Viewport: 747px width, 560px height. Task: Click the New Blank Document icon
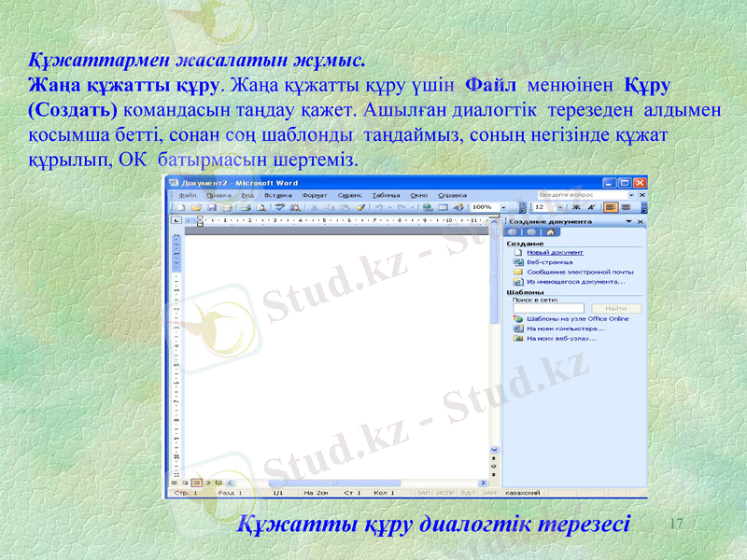(179, 206)
